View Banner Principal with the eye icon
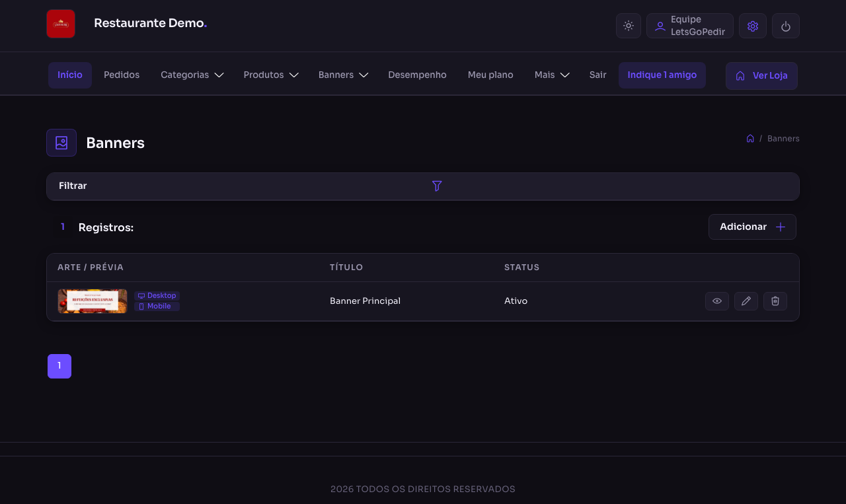This screenshot has height=504, width=846. click(x=717, y=301)
